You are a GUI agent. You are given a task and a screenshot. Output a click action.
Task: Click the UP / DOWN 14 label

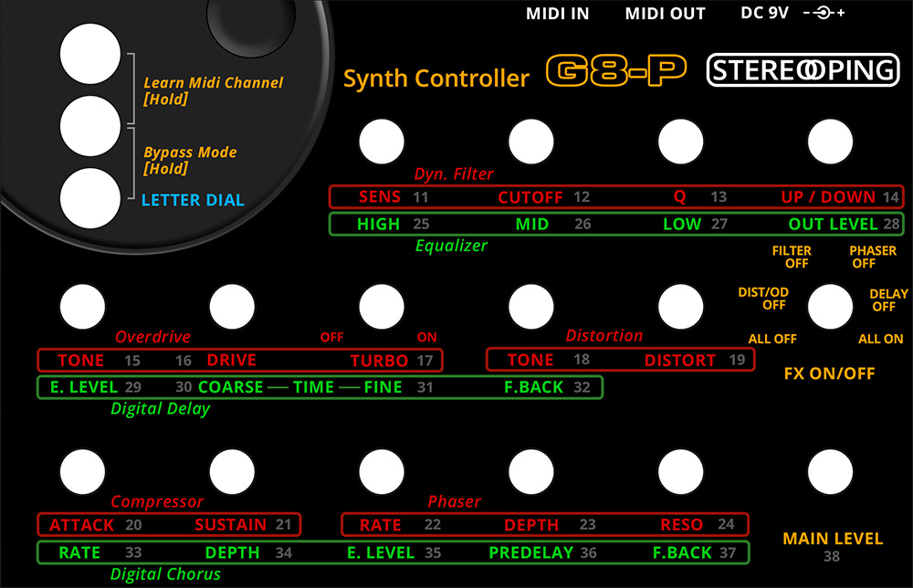coord(840,197)
